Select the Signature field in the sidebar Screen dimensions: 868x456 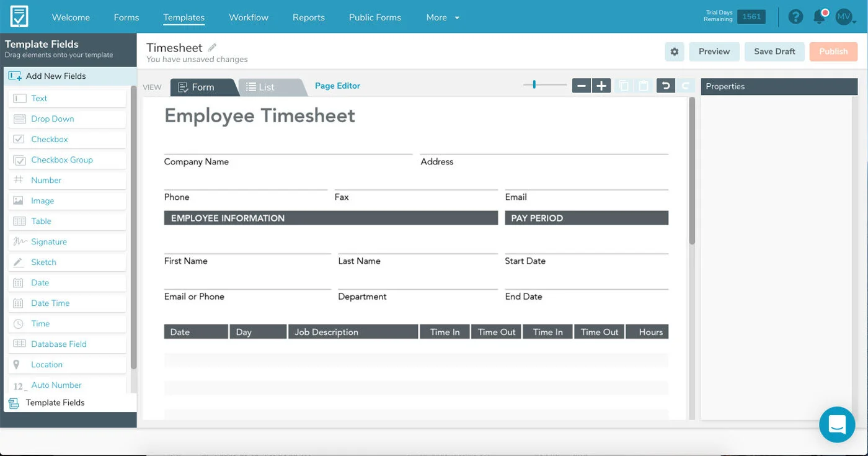[49, 241]
